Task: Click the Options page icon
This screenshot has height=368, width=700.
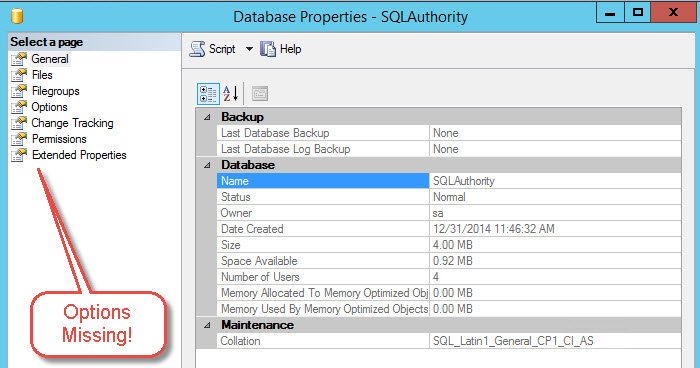Action: [x=19, y=107]
